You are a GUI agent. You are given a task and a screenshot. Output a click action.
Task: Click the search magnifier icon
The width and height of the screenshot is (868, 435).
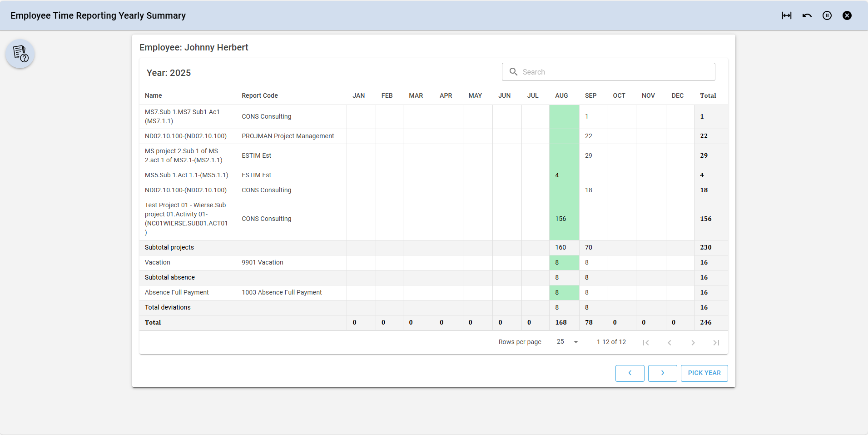pyautogui.click(x=513, y=72)
